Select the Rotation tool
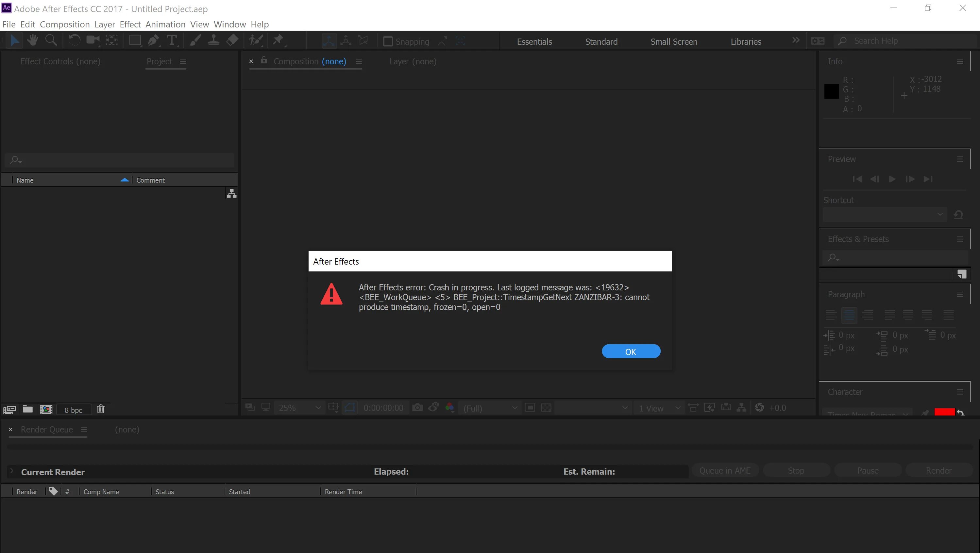This screenshot has height=553, width=980. (x=74, y=40)
